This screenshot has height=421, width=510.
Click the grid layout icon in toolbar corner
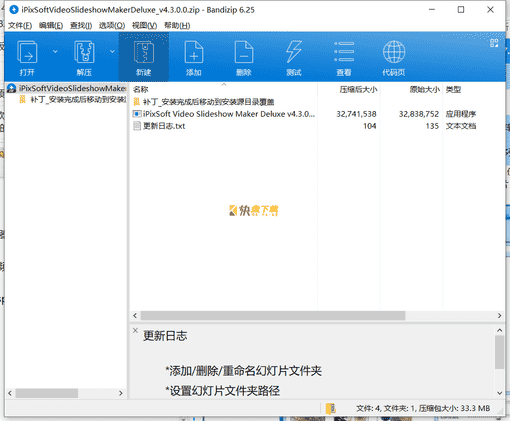click(x=494, y=43)
